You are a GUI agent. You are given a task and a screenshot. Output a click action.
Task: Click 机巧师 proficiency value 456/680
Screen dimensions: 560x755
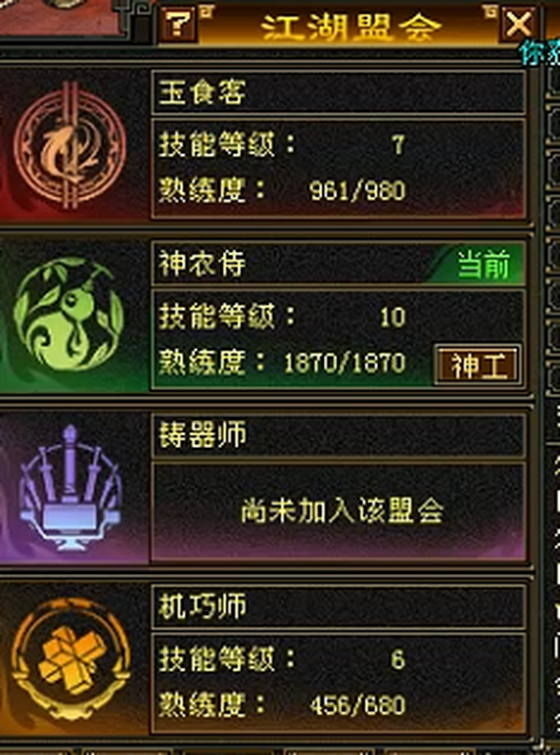coord(357,706)
